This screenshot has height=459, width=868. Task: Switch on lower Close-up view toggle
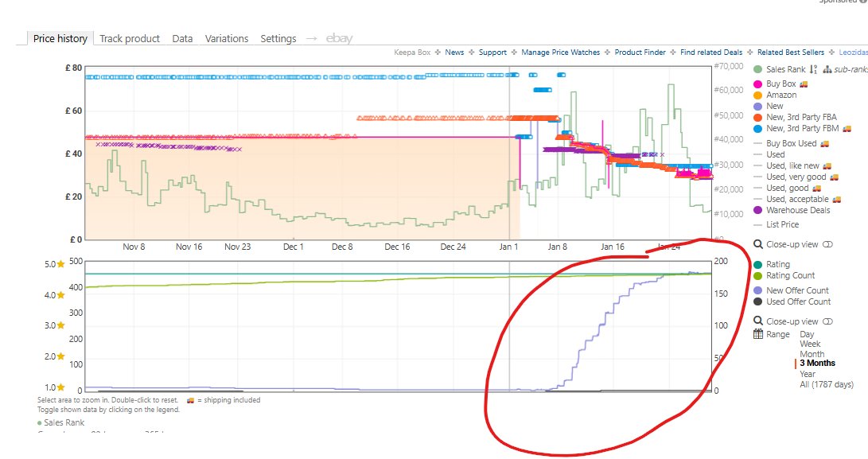click(827, 321)
